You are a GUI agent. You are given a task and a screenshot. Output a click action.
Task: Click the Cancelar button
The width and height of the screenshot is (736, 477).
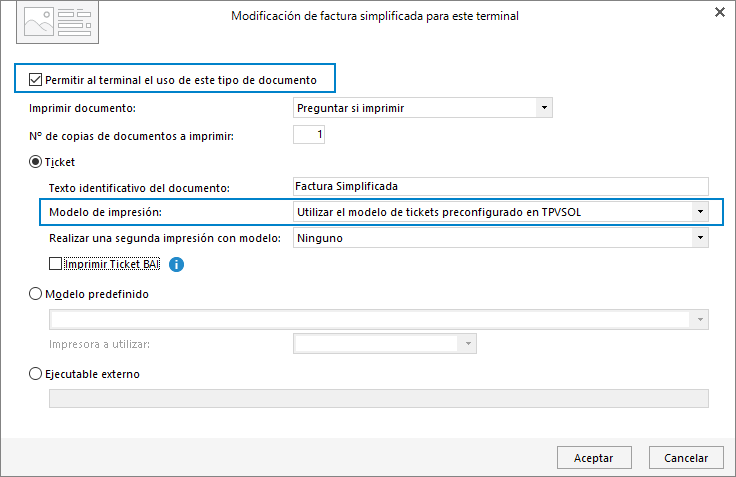pos(686,458)
